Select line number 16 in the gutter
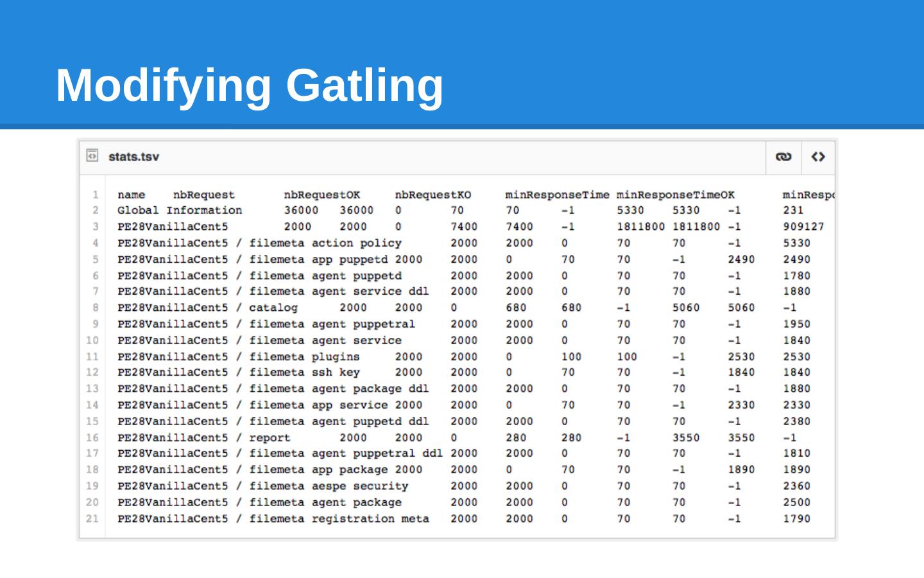Viewport: 924px width, 578px height. tap(92, 437)
